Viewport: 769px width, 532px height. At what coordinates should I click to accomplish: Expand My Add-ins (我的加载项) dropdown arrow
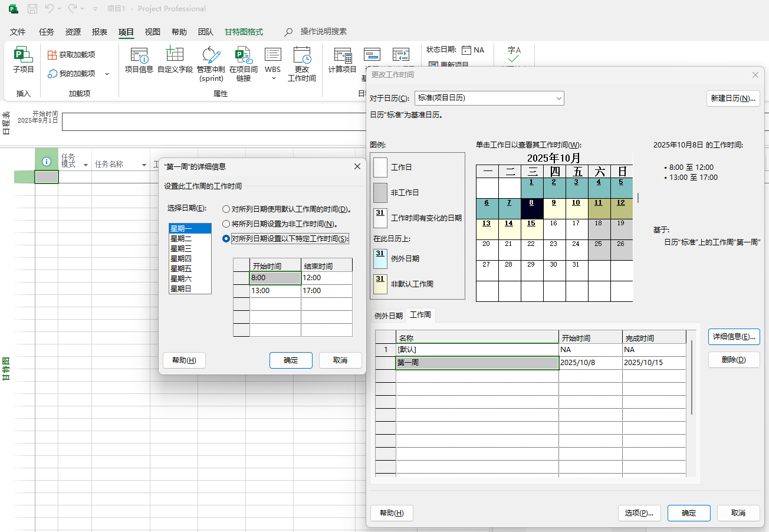pos(107,74)
